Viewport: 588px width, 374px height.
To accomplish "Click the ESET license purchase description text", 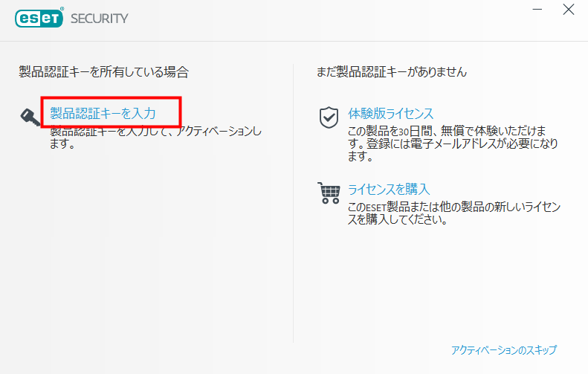I will tap(453, 213).
